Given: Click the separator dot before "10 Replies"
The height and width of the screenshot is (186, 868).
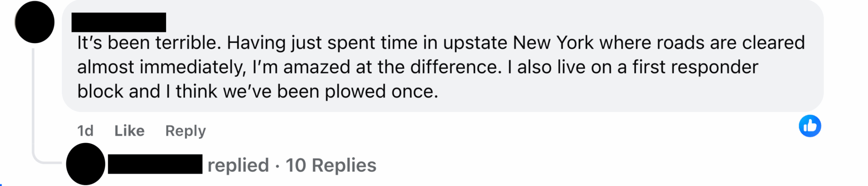Looking at the screenshot, I should coord(277,166).
